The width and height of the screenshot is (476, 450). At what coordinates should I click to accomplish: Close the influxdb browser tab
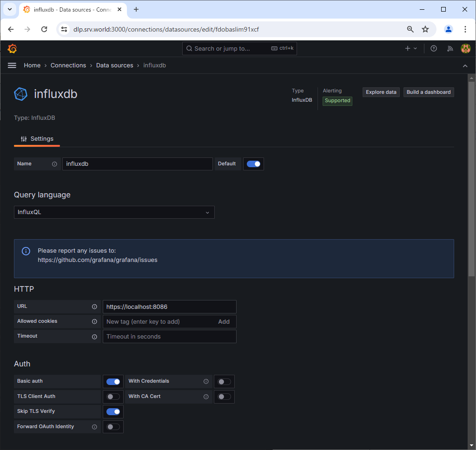click(119, 9)
